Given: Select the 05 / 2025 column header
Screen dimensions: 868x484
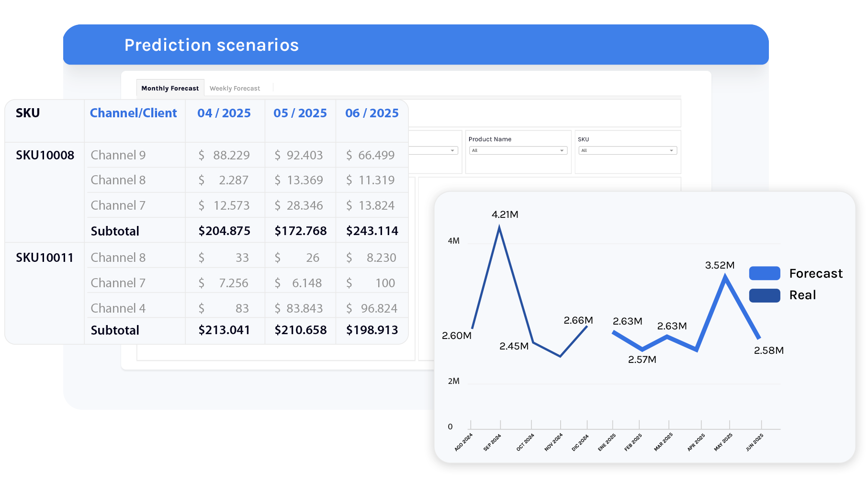Looking at the screenshot, I should coord(300,113).
